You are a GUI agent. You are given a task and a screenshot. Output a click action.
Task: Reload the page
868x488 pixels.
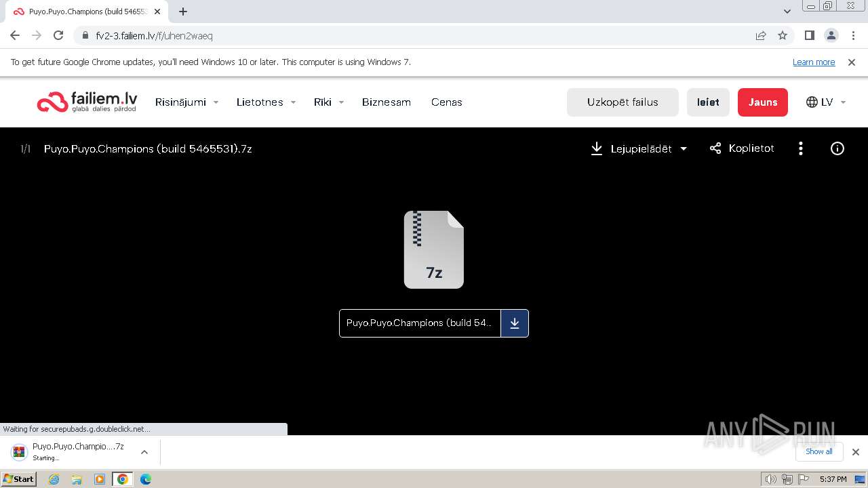tap(58, 36)
